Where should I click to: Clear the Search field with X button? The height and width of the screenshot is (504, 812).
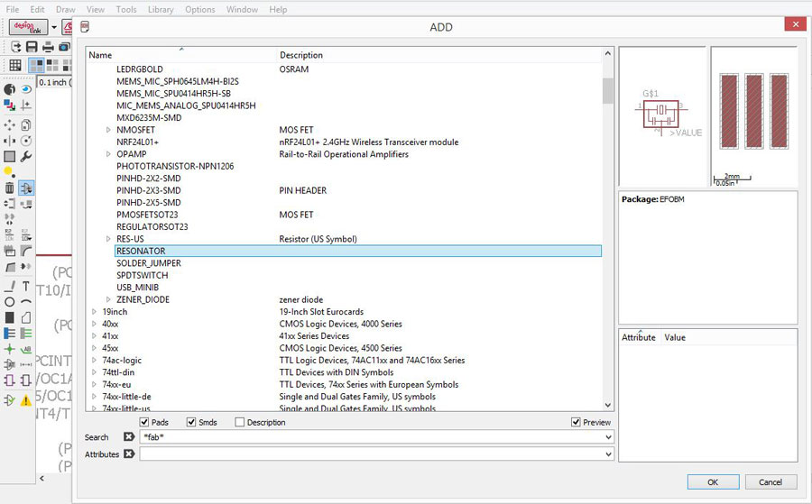point(129,436)
